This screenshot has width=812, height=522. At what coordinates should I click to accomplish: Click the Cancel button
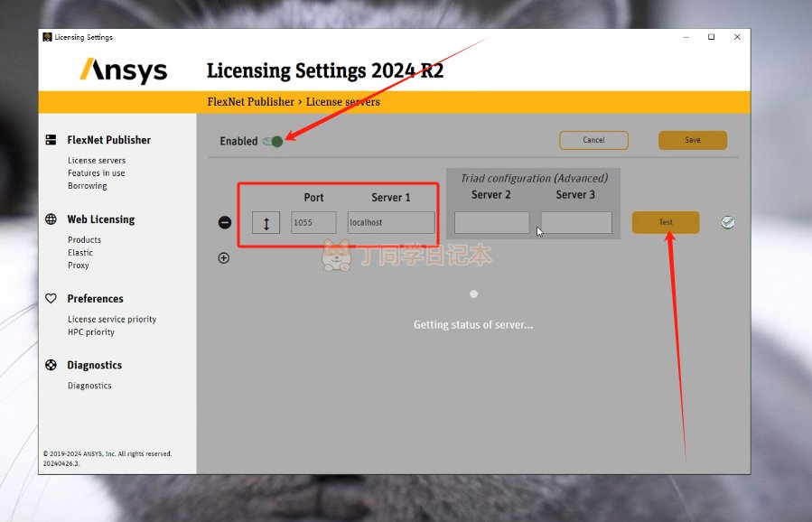coord(593,140)
